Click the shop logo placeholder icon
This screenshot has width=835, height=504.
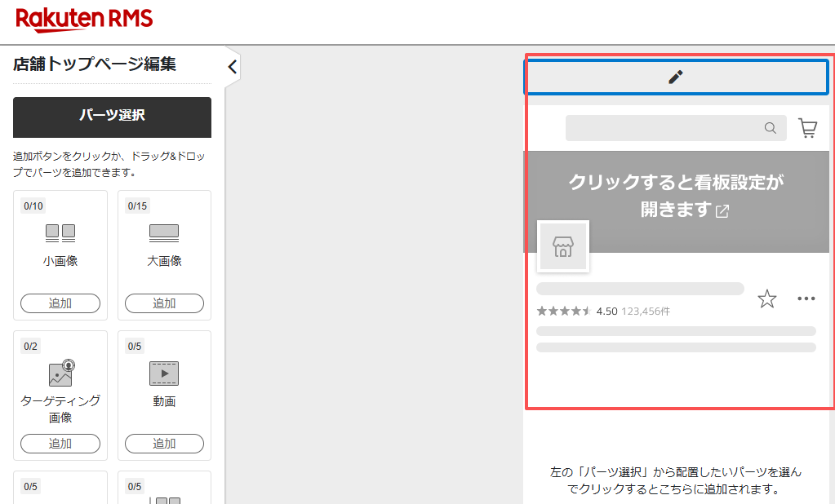point(563,246)
